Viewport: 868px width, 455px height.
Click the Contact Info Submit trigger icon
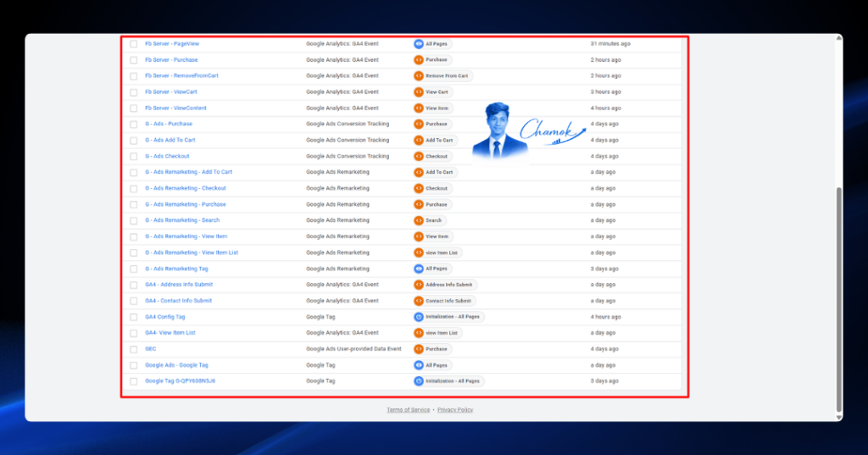pyautogui.click(x=419, y=301)
